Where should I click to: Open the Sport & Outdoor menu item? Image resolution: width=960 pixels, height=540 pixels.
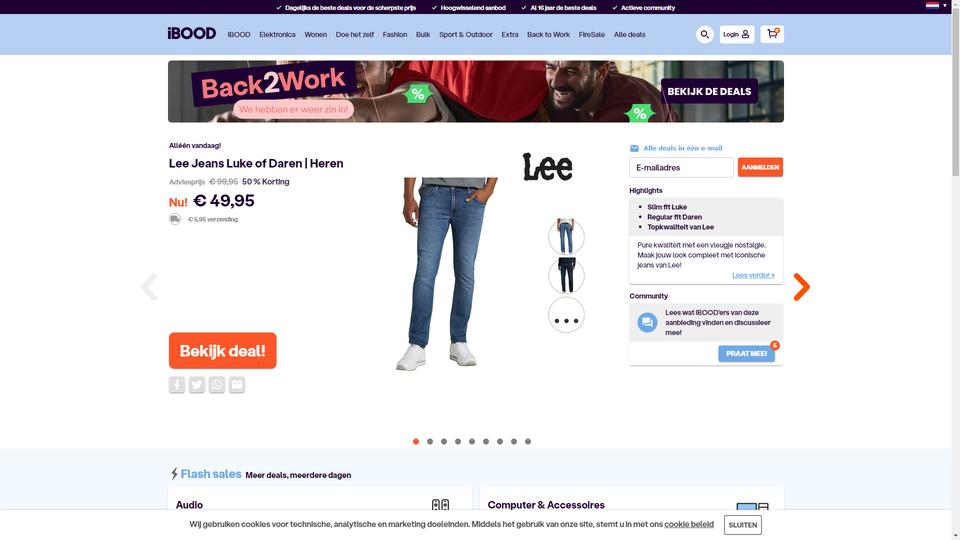pos(466,35)
